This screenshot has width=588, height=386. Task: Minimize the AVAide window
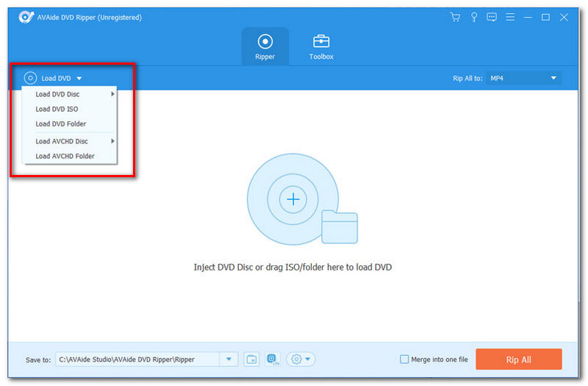528,17
